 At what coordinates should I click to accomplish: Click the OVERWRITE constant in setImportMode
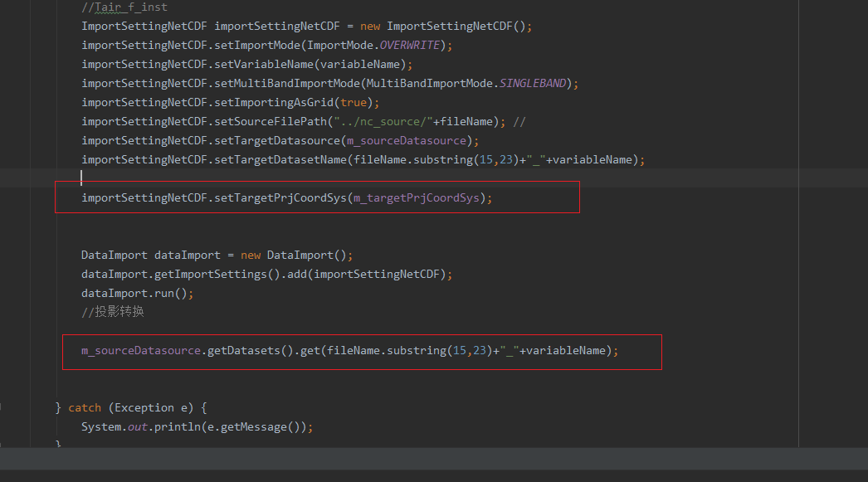tap(410, 45)
